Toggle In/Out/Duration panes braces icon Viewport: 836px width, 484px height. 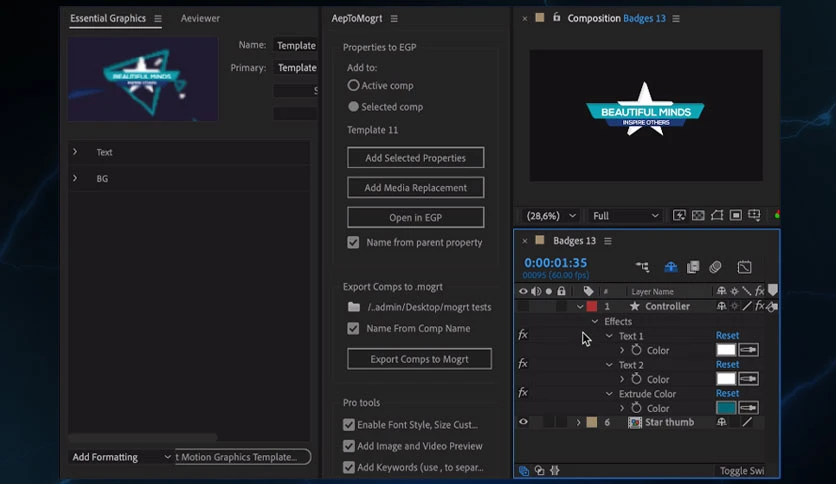[x=555, y=471]
